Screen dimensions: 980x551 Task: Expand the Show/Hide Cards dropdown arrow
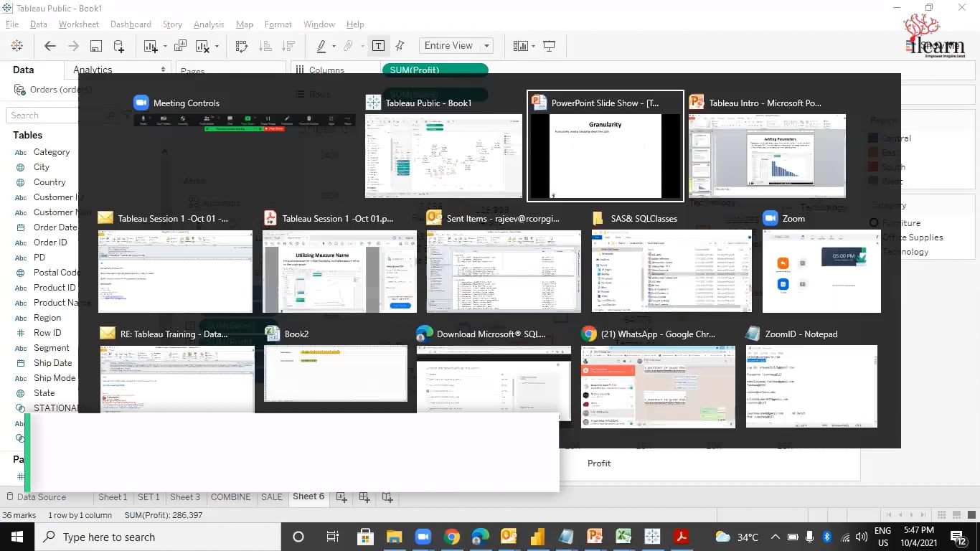pos(533,47)
